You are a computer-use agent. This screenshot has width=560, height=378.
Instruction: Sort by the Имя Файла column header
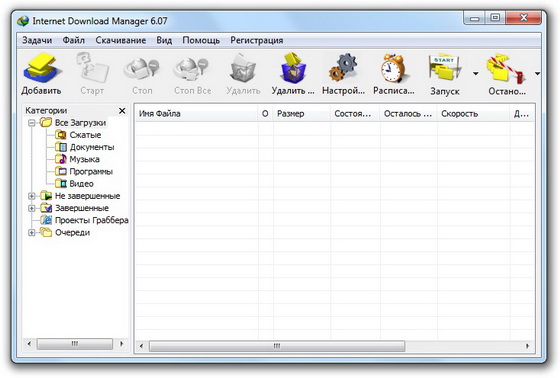point(196,114)
